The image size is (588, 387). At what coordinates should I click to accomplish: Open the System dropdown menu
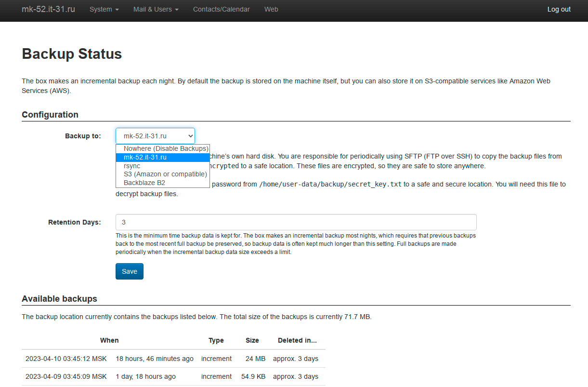coord(104,9)
